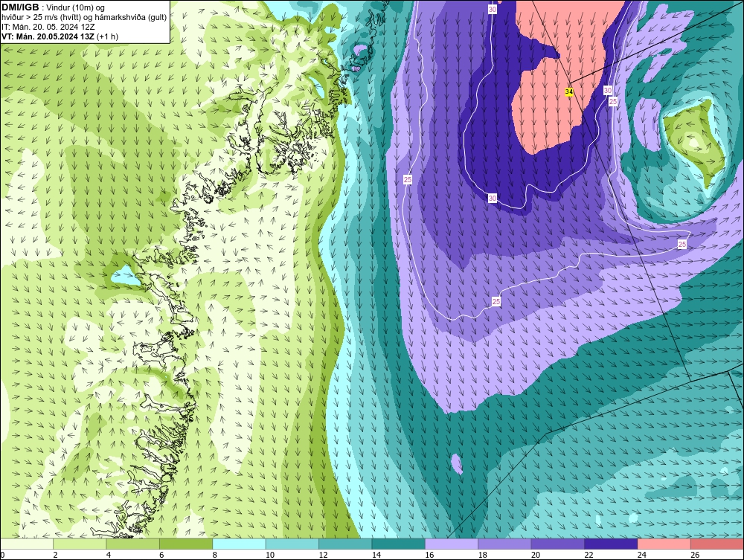Screen dimensions: 744x560
Task: Pick the dark teal 14–16 m/s legend swatch
Action: 399,544
